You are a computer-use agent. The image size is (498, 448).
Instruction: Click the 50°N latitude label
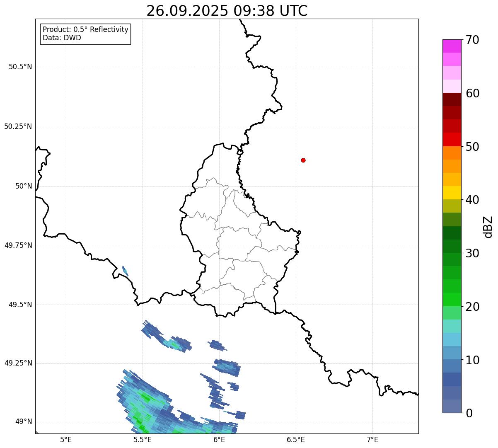(x=24, y=186)
